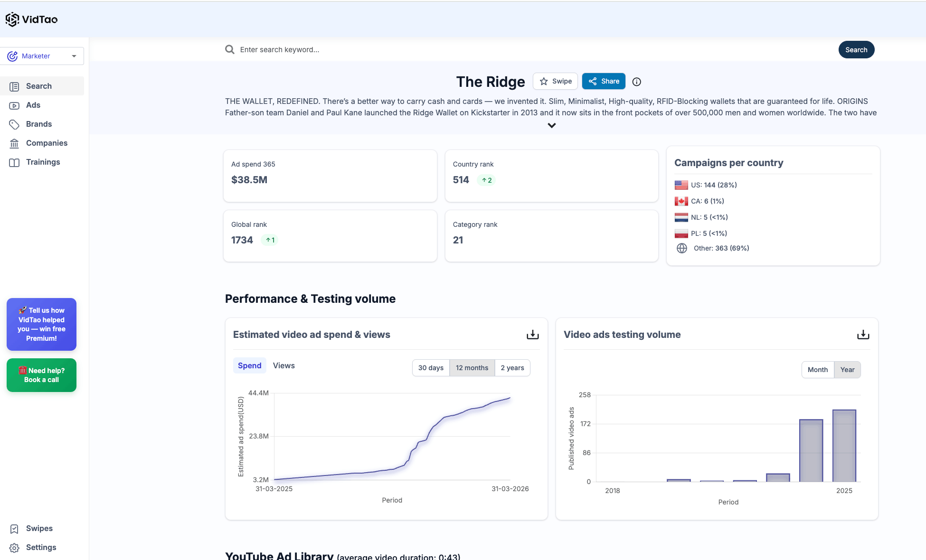The width and height of the screenshot is (926, 560).
Task: Switch testing volume to Month
Action: pos(817,370)
